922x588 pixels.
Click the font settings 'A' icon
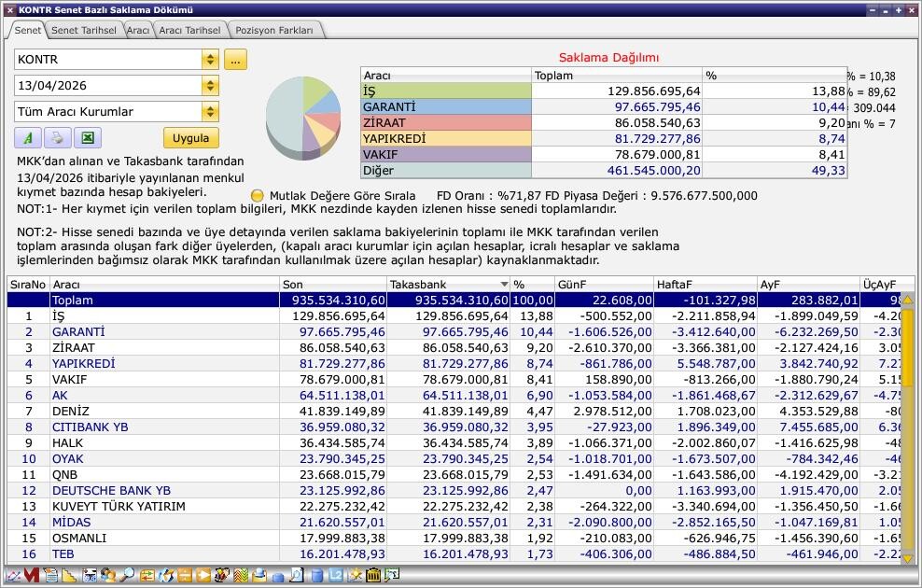pos(28,138)
